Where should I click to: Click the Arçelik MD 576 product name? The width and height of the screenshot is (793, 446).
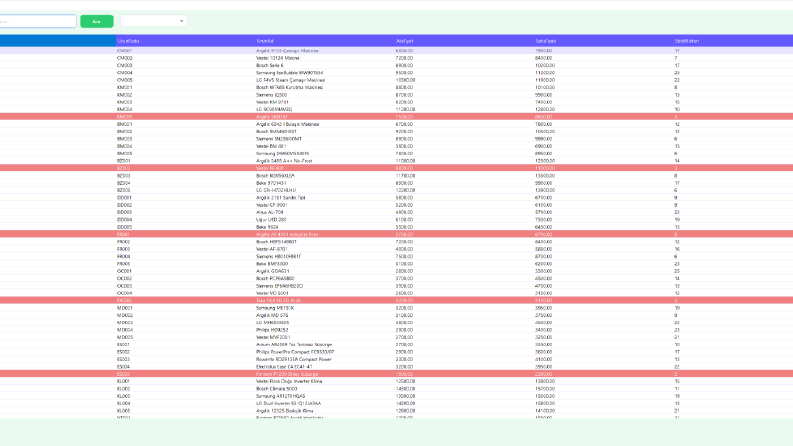click(x=272, y=315)
